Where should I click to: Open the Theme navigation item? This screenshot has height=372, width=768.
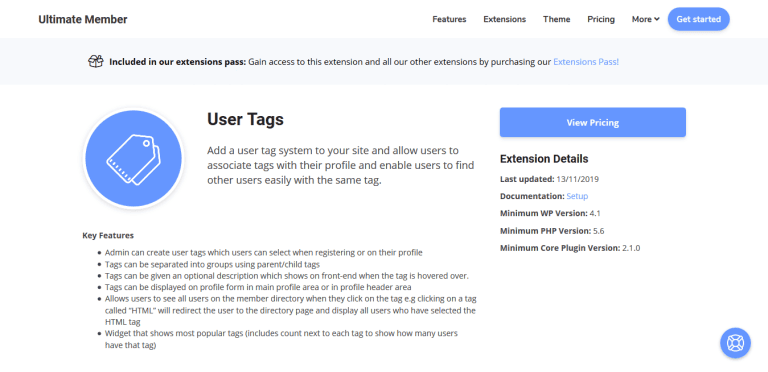pos(556,19)
